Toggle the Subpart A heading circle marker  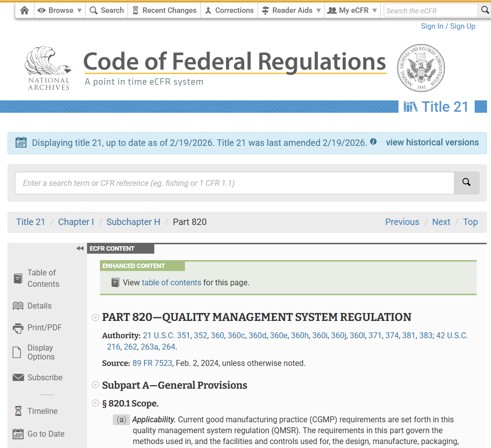95,385
